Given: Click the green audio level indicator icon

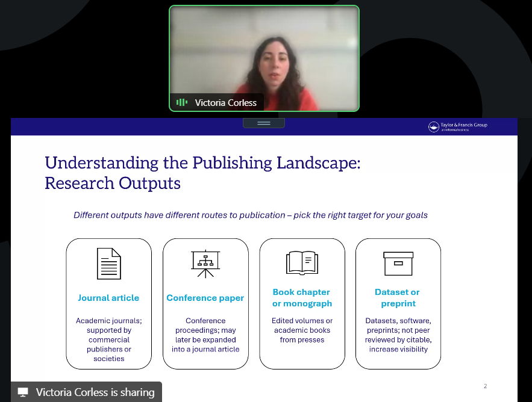Looking at the screenshot, I should pyautogui.click(x=182, y=102).
